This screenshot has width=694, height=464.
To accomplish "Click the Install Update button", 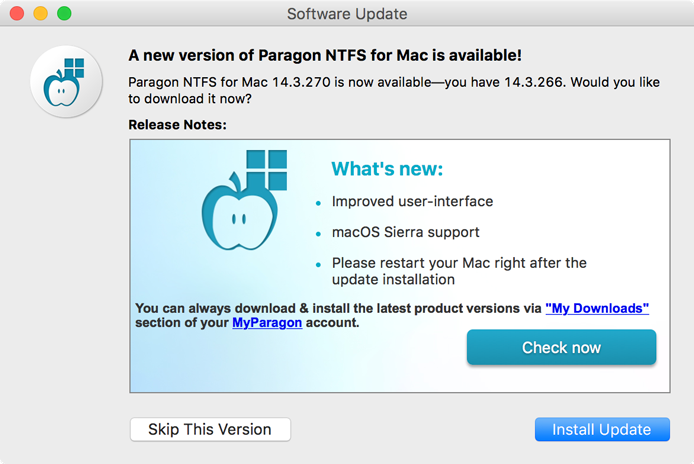I will pos(601,429).
